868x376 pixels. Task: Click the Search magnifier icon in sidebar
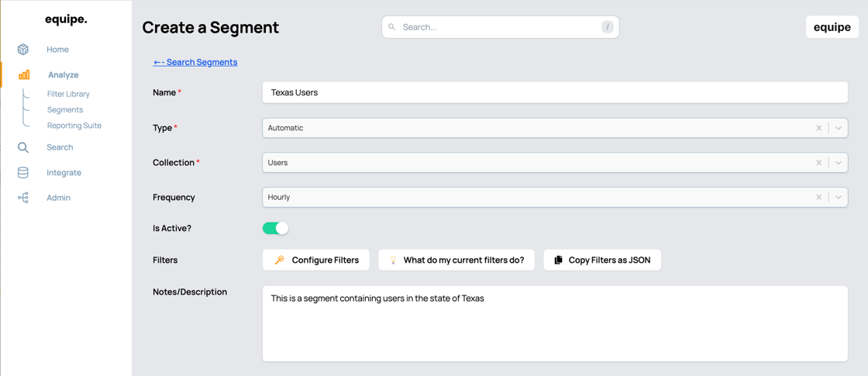(22, 147)
